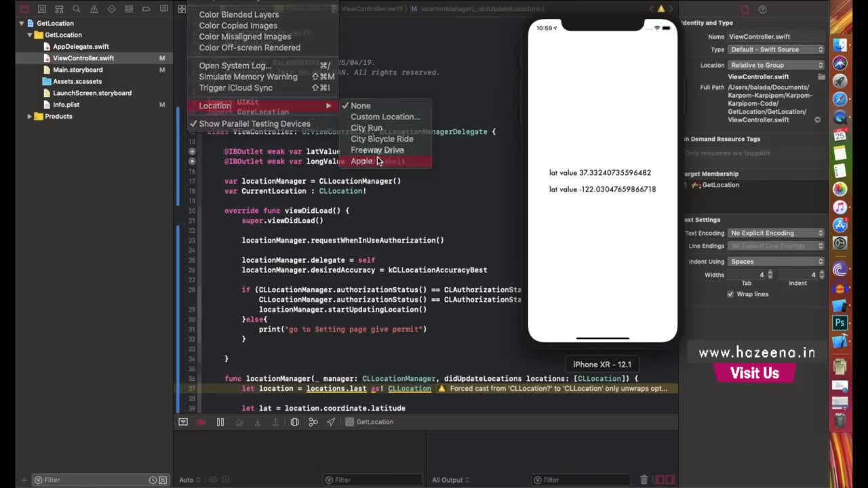Open the Debug navigator icon
The width and height of the screenshot is (868, 488).
click(x=129, y=9)
